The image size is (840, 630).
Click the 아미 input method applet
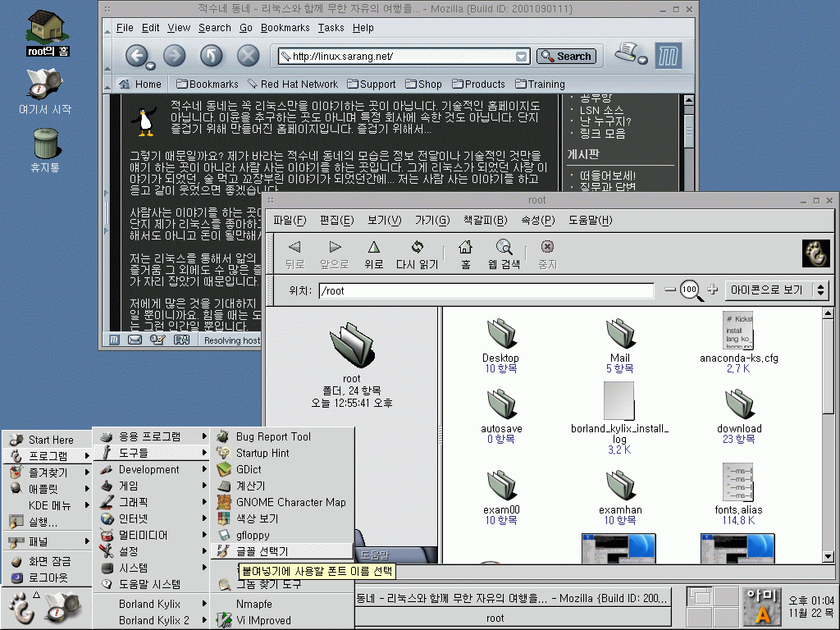point(762,607)
